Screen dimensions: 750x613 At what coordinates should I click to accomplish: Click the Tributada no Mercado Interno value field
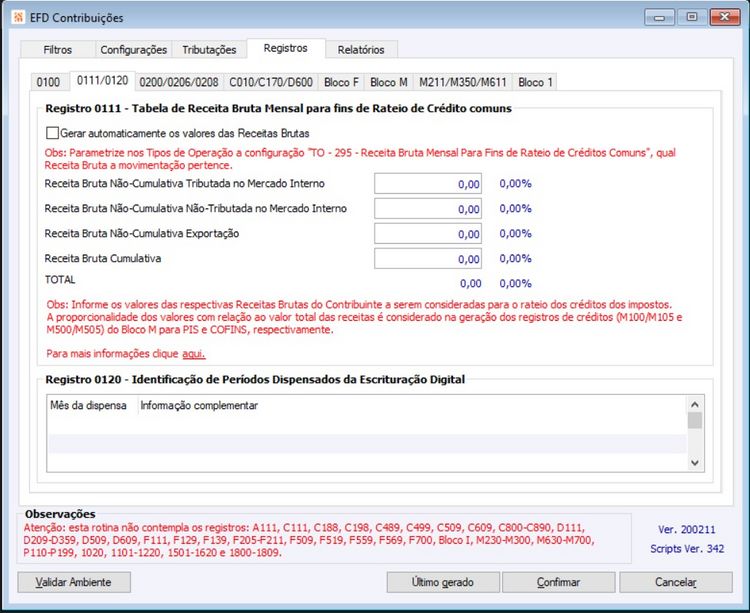(428, 184)
